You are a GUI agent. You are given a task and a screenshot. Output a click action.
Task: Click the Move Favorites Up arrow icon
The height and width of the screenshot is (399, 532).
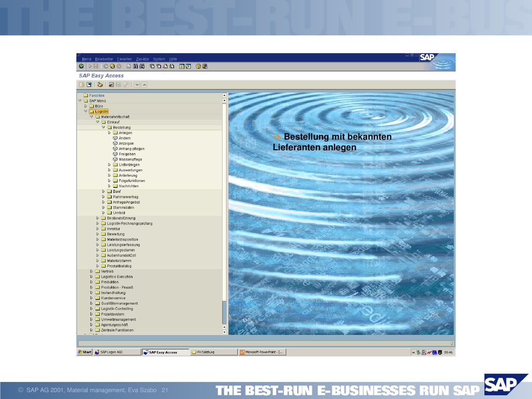[x=144, y=85]
